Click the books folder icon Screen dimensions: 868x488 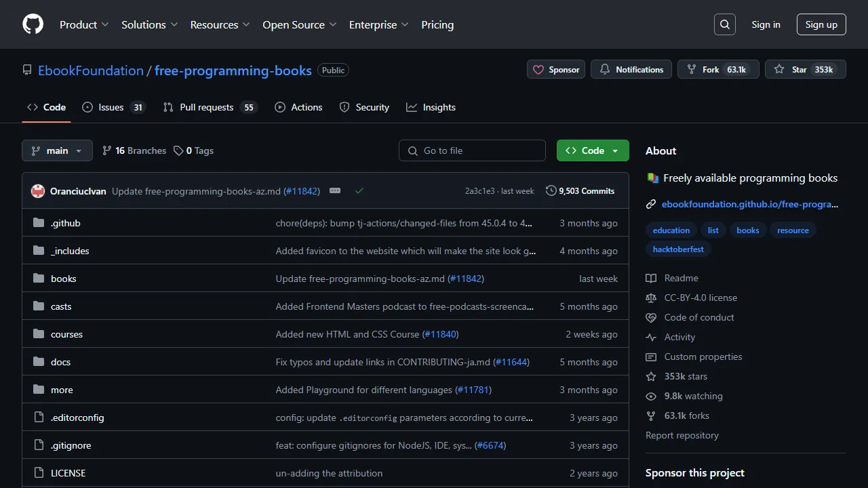(x=39, y=279)
